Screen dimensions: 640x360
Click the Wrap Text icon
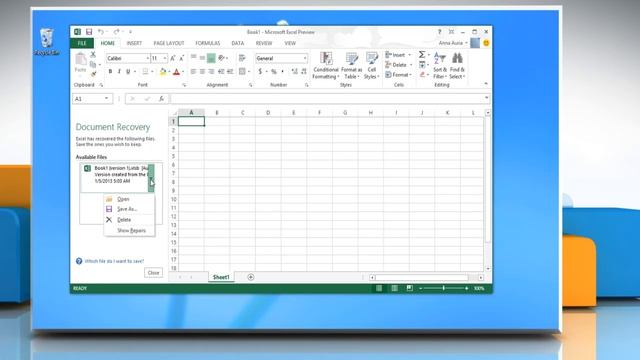(242, 58)
